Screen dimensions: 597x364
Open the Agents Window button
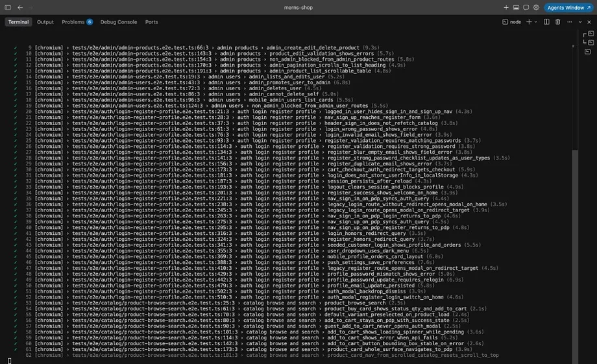[568, 8]
